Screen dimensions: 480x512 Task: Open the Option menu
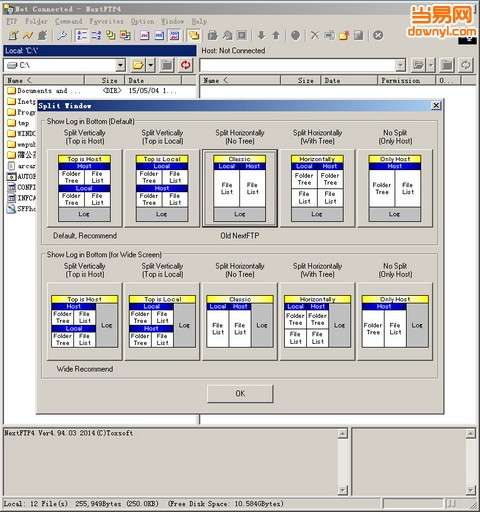pos(142,21)
